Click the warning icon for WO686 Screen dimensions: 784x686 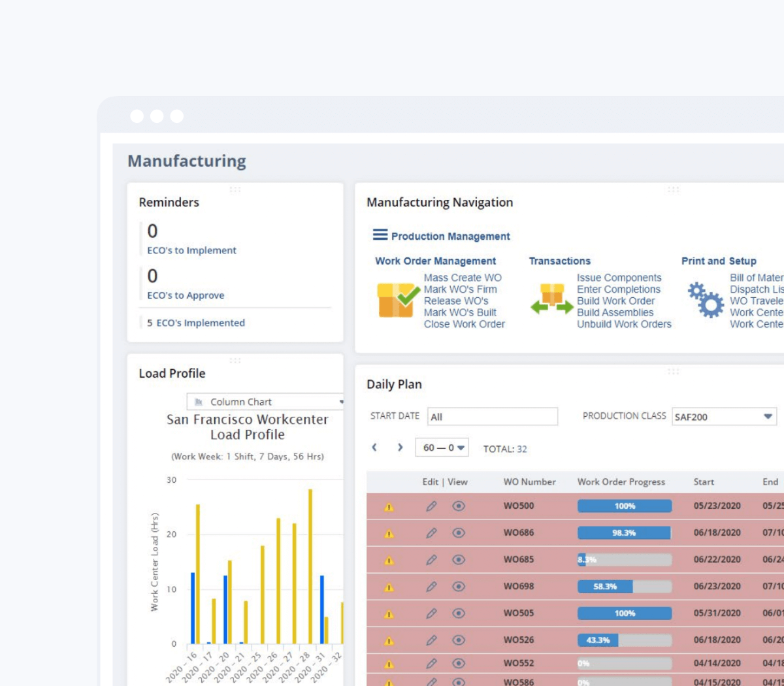click(x=389, y=534)
